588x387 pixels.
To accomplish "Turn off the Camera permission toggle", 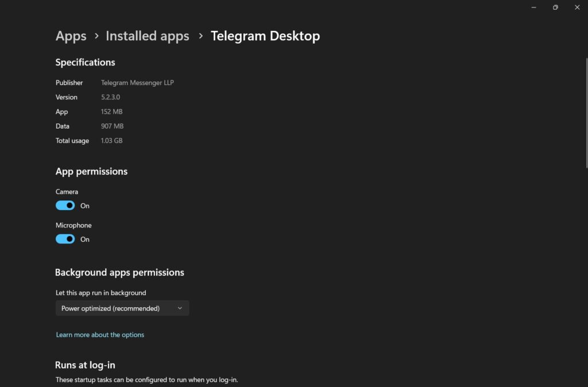I will pos(65,206).
